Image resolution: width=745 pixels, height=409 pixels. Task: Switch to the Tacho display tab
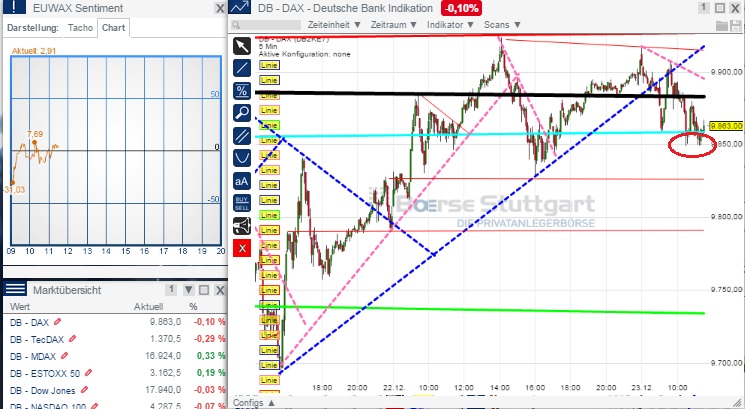click(80, 28)
